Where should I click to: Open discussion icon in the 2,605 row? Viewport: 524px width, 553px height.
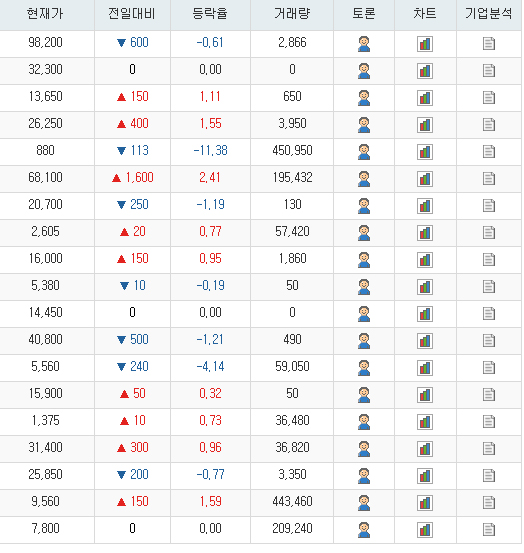pos(364,233)
